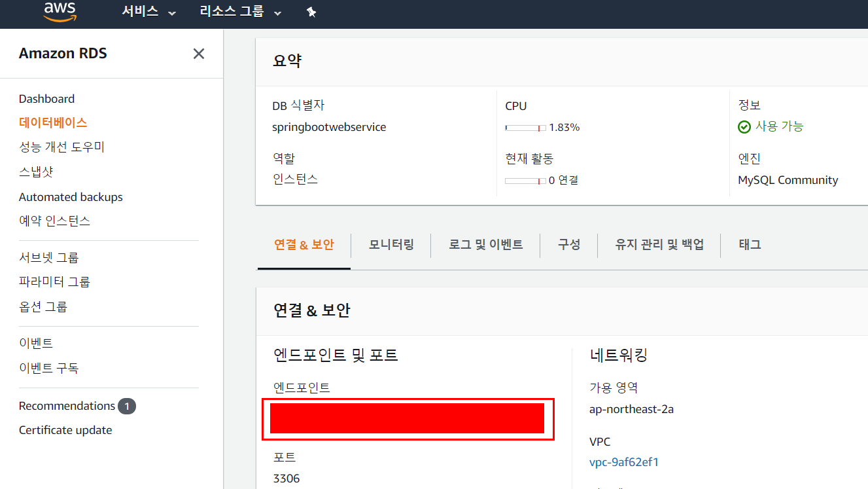The width and height of the screenshot is (868, 489).
Task: Open 성능 개선 도우미 page
Action: coord(61,147)
